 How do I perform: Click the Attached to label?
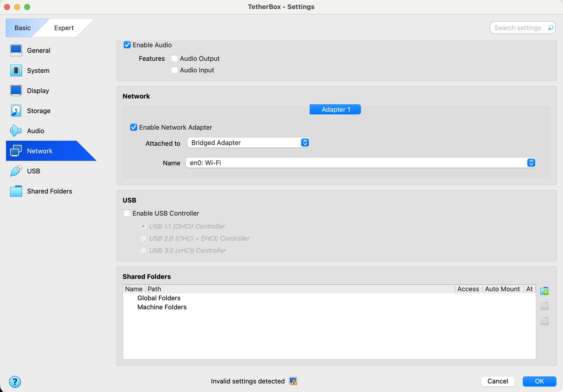pyautogui.click(x=163, y=143)
